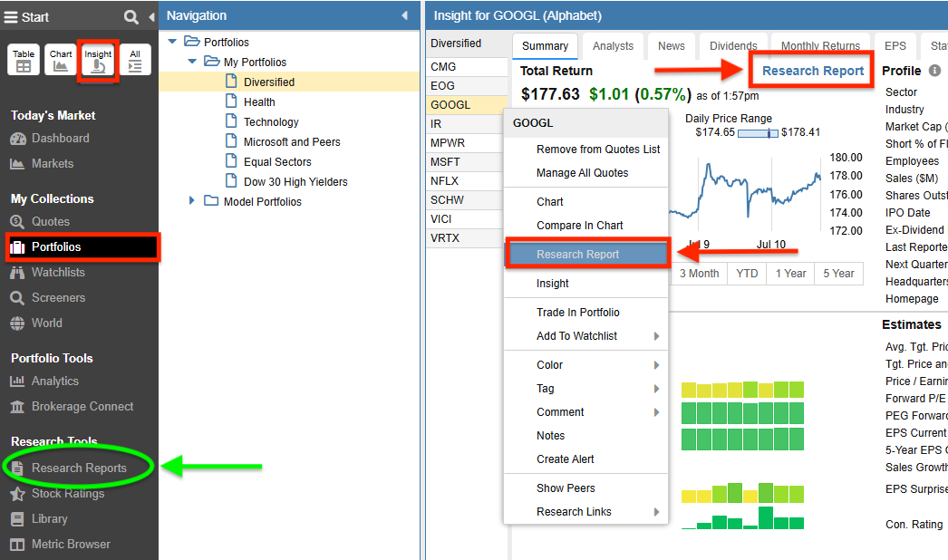This screenshot has width=948, height=560.
Task: Select CMG in quotes list
Action: click(x=467, y=66)
